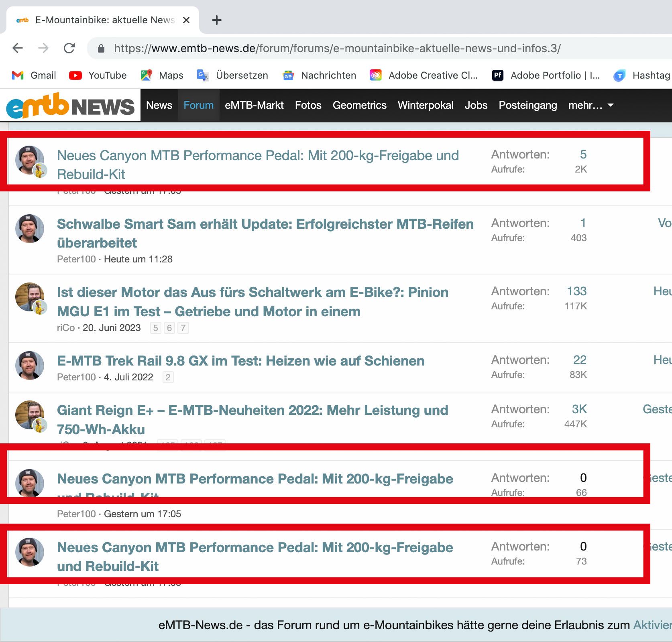The width and height of the screenshot is (672, 642).
Task: Open the Canyon pedal thread with 73 views
Action: pos(255,557)
